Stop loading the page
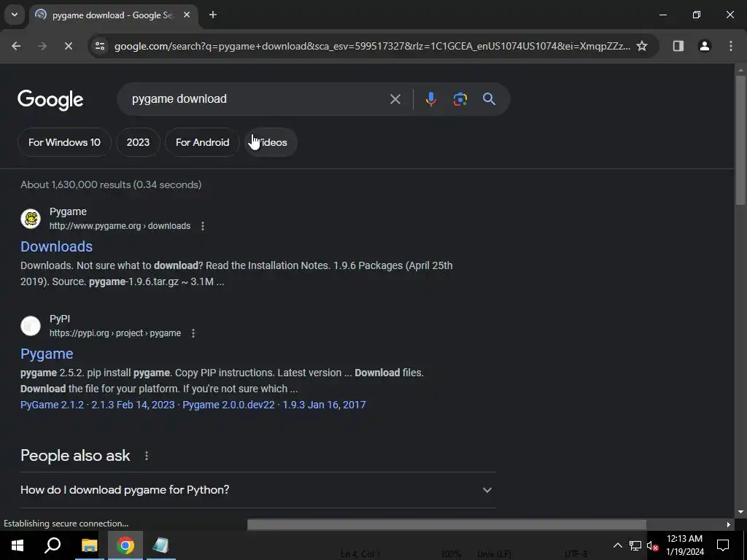 (x=68, y=46)
